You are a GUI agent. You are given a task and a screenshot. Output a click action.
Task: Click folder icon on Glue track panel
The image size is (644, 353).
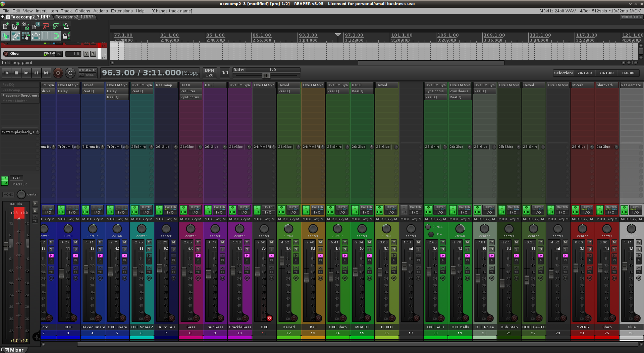(104, 58)
